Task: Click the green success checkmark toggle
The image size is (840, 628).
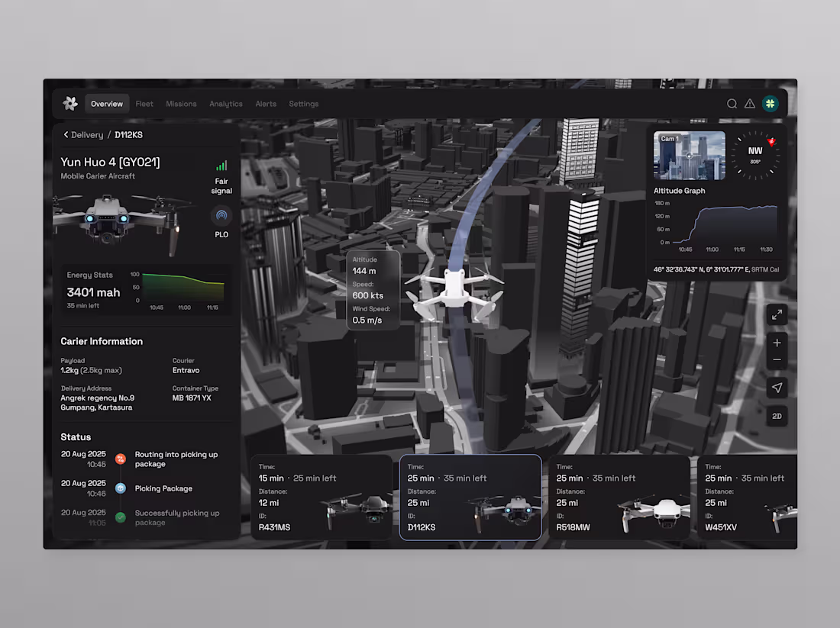Action: tap(121, 517)
